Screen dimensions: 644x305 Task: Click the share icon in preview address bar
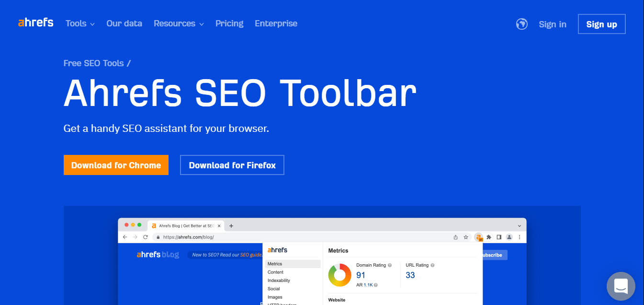point(456,237)
